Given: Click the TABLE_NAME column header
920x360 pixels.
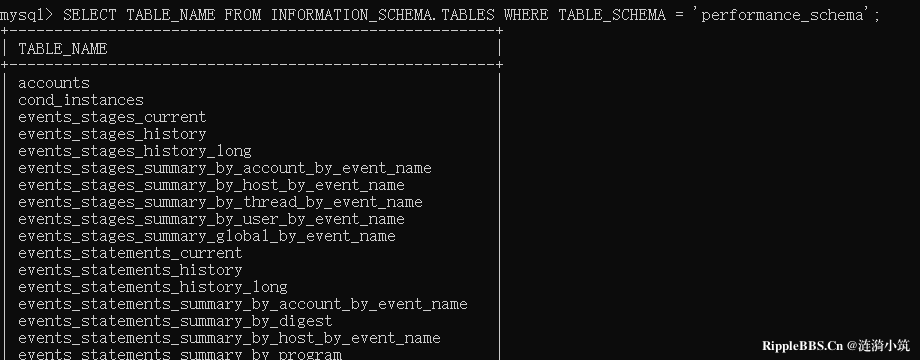Looking at the screenshot, I should (x=63, y=49).
